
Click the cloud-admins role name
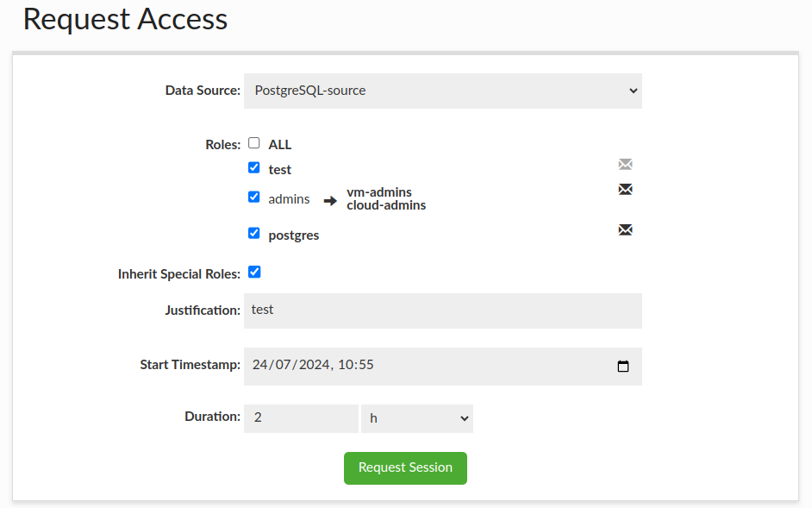[x=386, y=205]
